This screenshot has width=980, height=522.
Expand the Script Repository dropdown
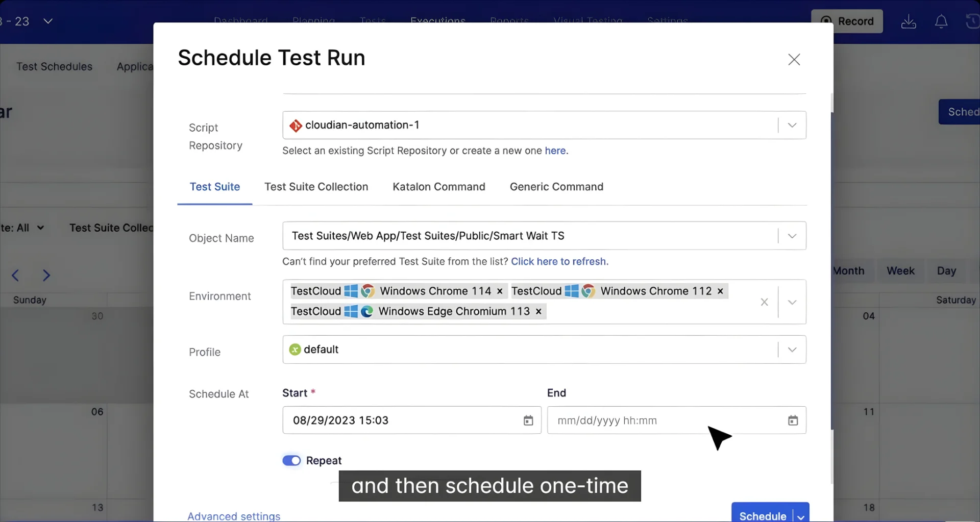792,125
